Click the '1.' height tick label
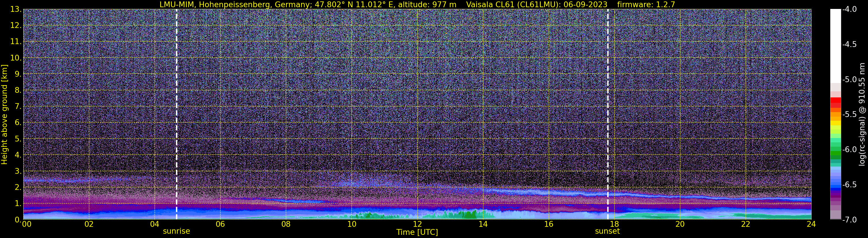The width and height of the screenshot is (868, 238). pyautogui.click(x=18, y=204)
